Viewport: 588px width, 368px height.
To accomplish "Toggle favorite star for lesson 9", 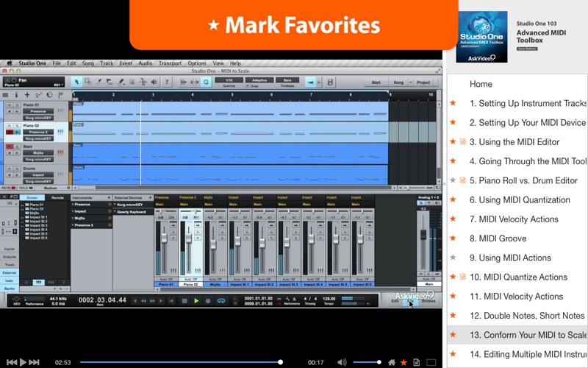I will pos(453,258).
